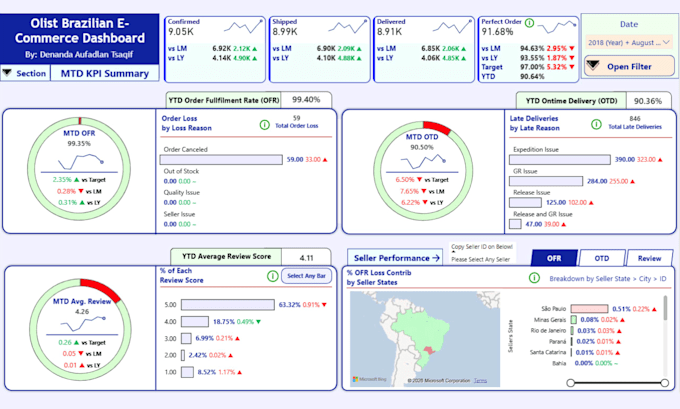Click Out of Stock loss reason
This screenshot has width=680, height=409.
click(x=181, y=171)
